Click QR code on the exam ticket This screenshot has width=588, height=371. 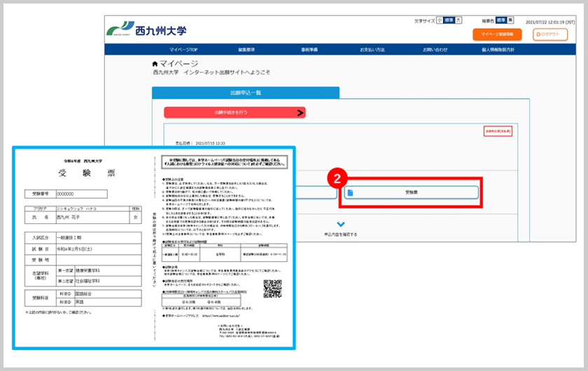coord(272,288)
